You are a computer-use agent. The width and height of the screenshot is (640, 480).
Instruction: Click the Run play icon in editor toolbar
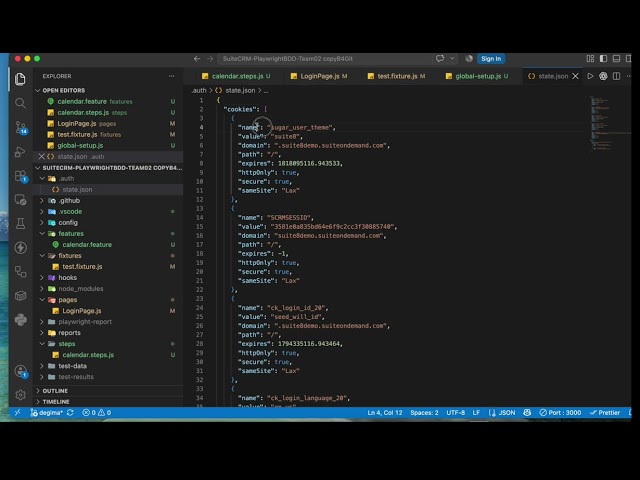point(590,76)
